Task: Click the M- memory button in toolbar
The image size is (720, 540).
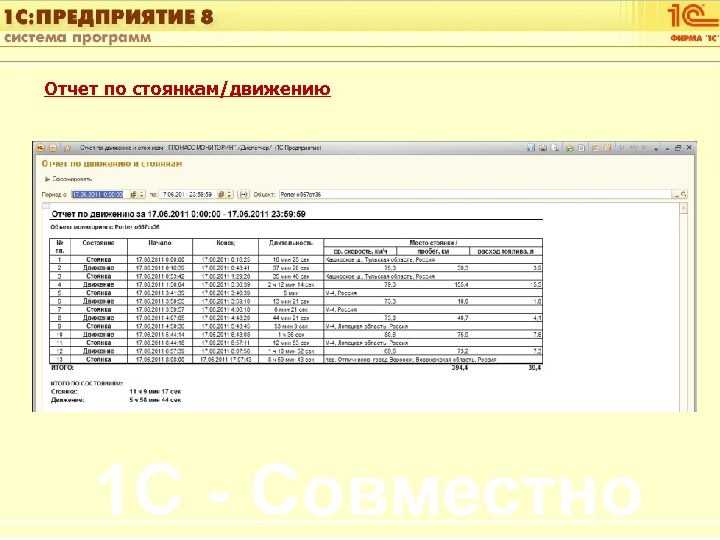Action: 645,148
